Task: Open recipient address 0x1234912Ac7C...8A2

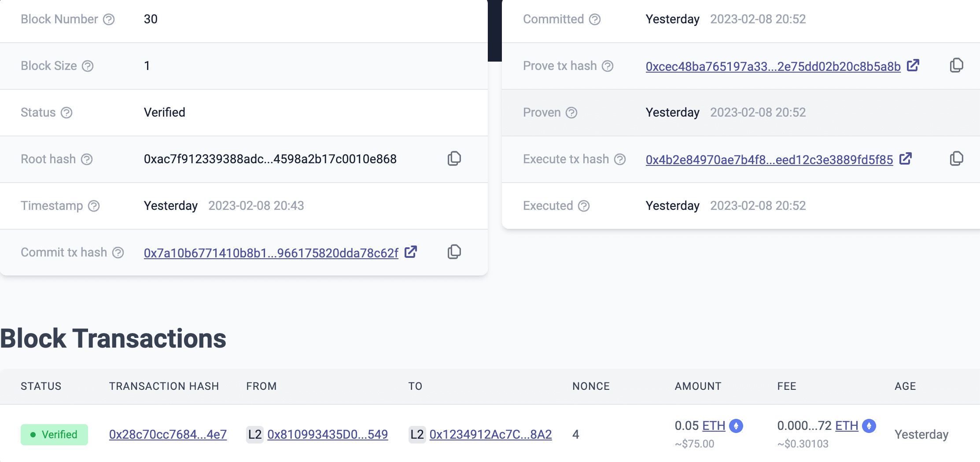Action: click(x=490, y=435)
